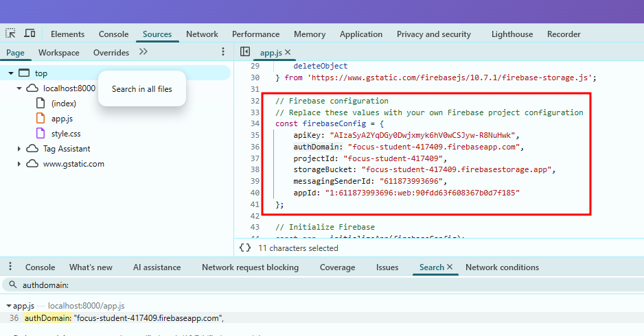644x336 pixels.
Task: Collapse the top frame tree node
Action: (11, 73)
